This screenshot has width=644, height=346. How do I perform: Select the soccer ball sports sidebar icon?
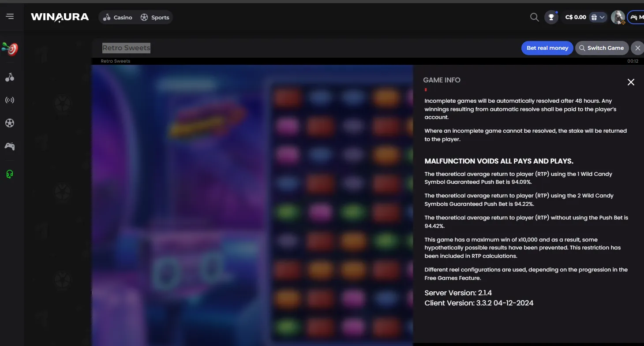pyautogui.click(x=10, y=123)
